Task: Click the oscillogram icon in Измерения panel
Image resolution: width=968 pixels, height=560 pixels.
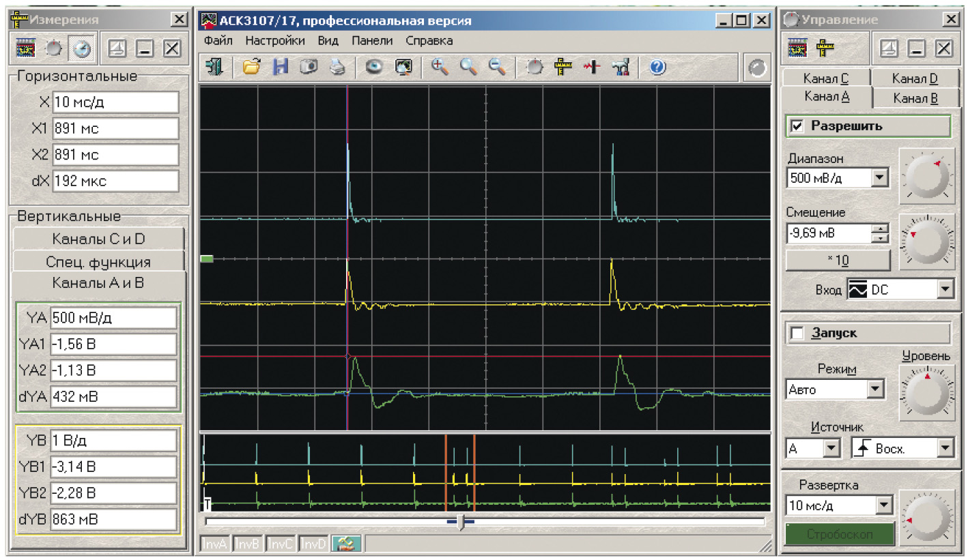Action: pos(25,48)
